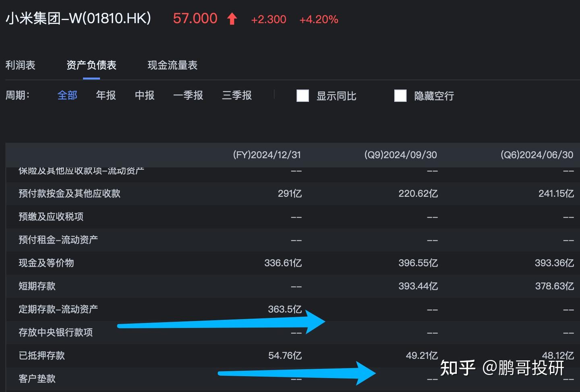The image size is (580, 392).
Task: Switch to the 利润表 tab
Action: [21, 65]
